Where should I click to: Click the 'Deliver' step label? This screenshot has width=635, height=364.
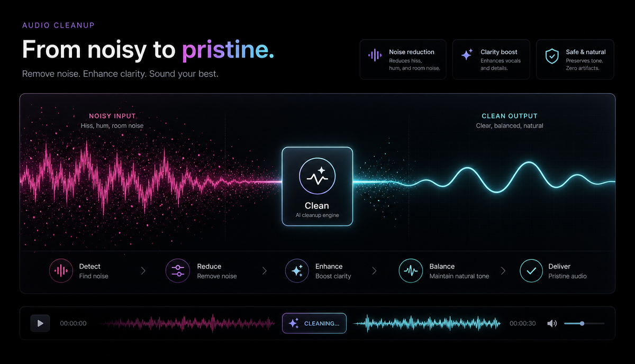559,266
